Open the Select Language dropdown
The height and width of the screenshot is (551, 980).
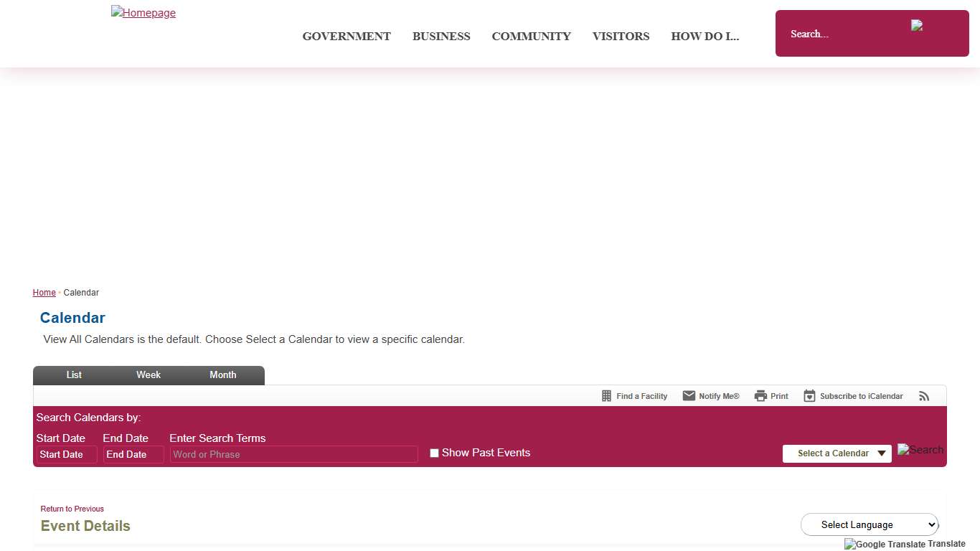[869, 524]
